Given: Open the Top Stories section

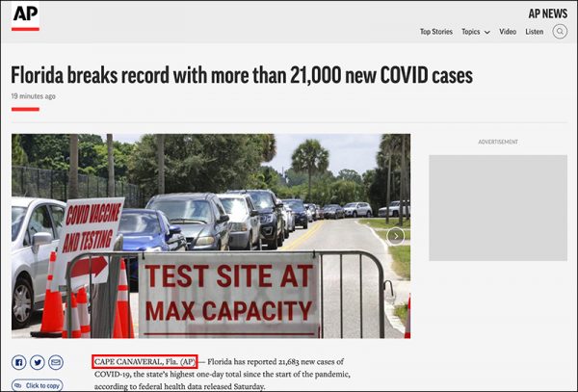Looking at the screenshot, I should [x=435, y=32].
